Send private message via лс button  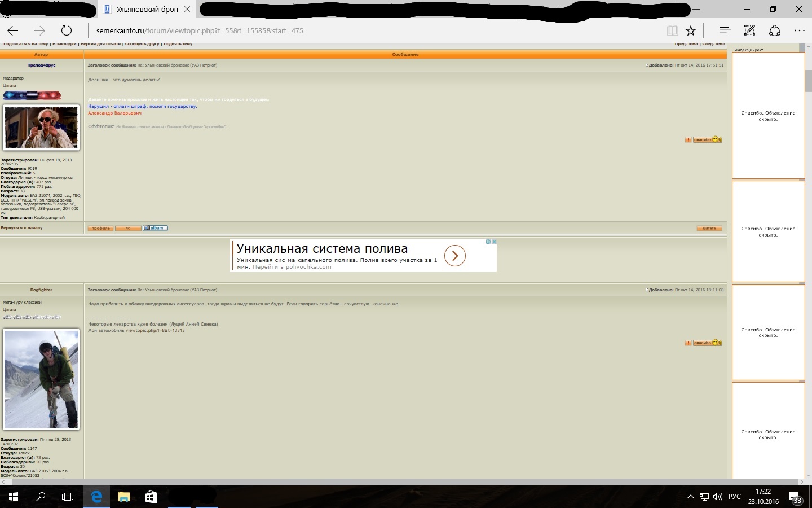tap(128, 228)
